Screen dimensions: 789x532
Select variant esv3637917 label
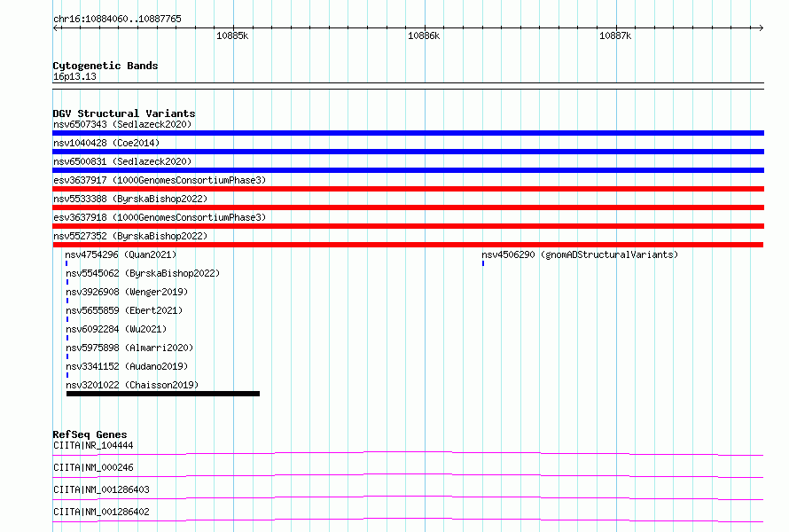coord(160,180)
